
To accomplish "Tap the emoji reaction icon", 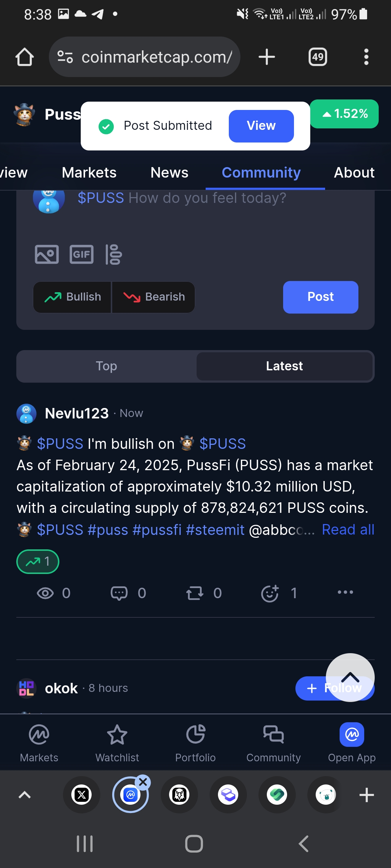I will [270, 593].
